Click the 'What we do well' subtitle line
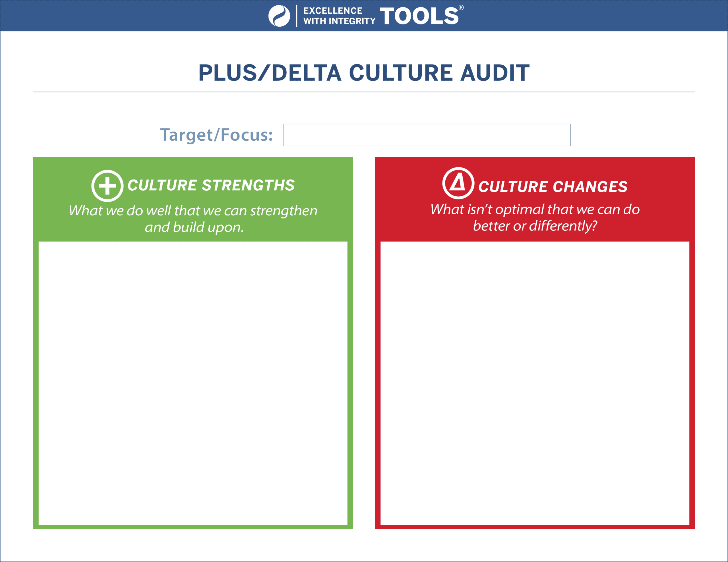 [x=193, y=211]
